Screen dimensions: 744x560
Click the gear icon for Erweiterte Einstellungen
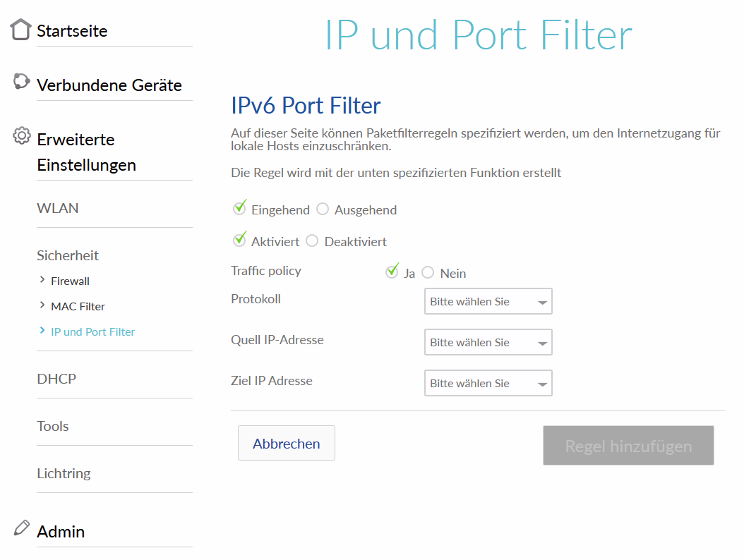click(x=22, y=135)
